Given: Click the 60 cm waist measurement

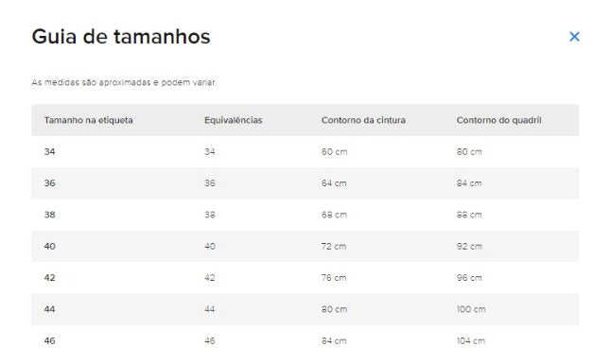Looking at the screenshot, I should tap(334, 151).
